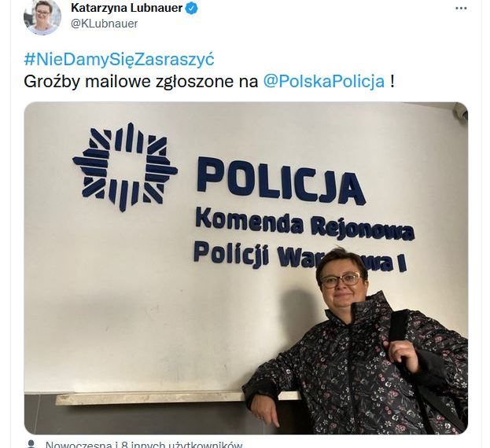Click the Katarzyna Lubnauer display name
This screenshot has width=490, height=448.
tap(127, 8)
